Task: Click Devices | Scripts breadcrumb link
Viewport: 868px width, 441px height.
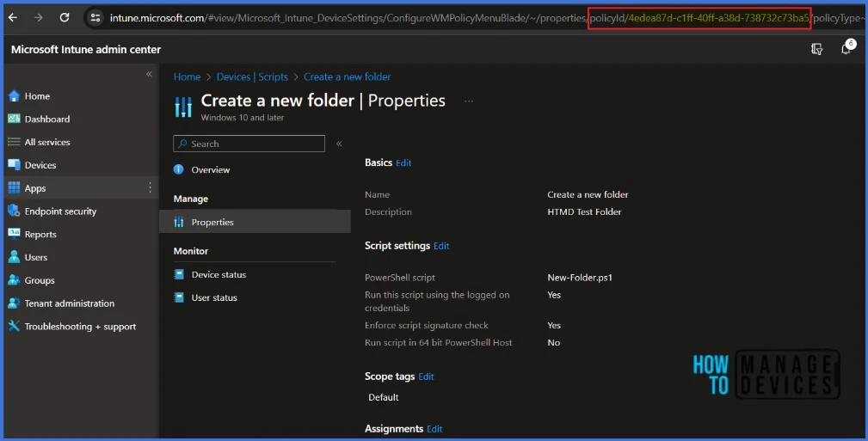Action: [252, 77]
